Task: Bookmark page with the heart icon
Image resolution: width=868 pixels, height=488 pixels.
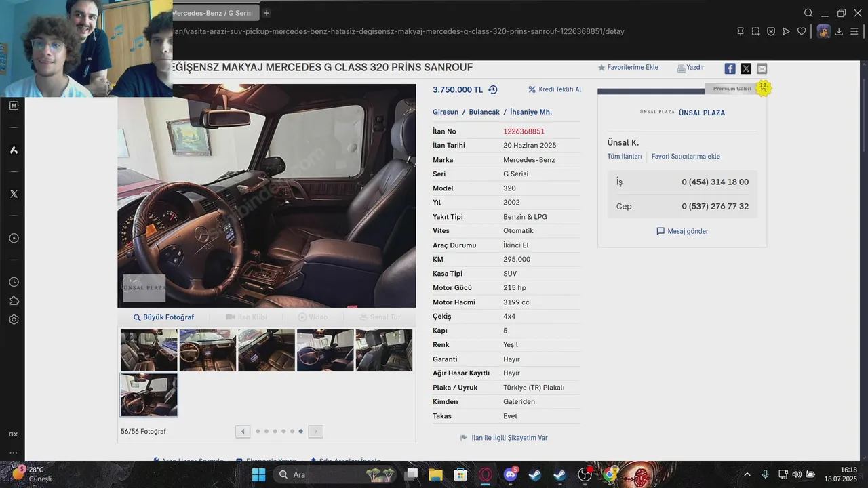Action: tap(802, 31)
